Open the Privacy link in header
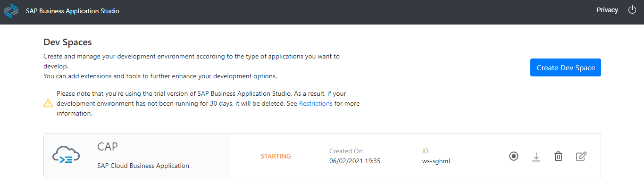Viewport: 644px width, 192px height. (x=607, y=10)
